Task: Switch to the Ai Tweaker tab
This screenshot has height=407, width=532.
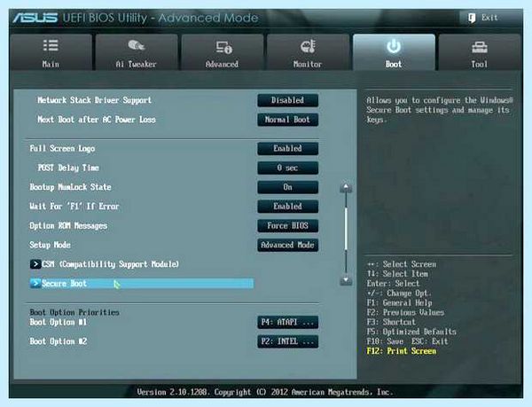Action: (x=137, y=52)
